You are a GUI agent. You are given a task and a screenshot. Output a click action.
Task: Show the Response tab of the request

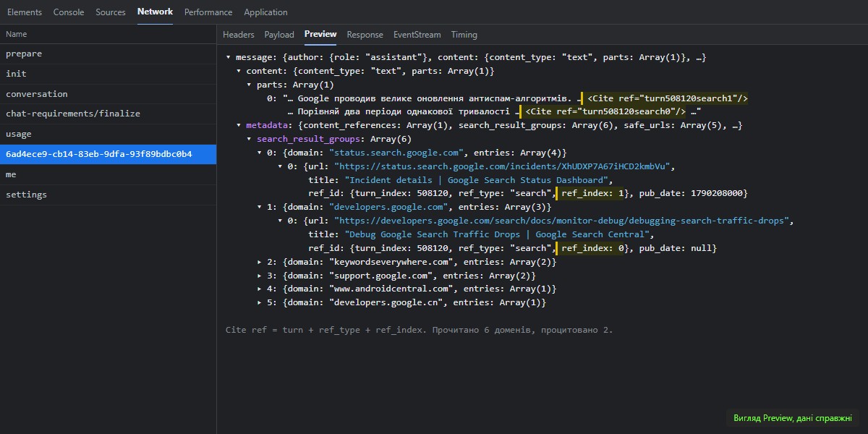coord(365,35)
